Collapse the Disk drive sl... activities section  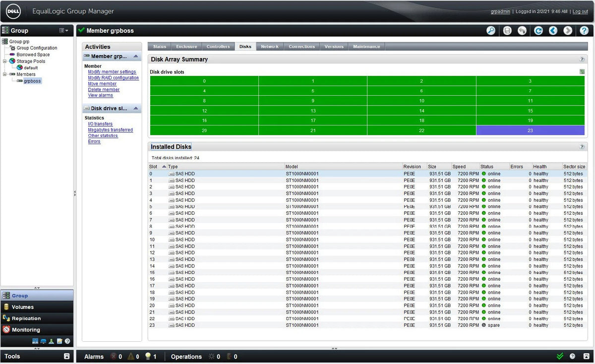pyautogui.click(x=136, y=108)
